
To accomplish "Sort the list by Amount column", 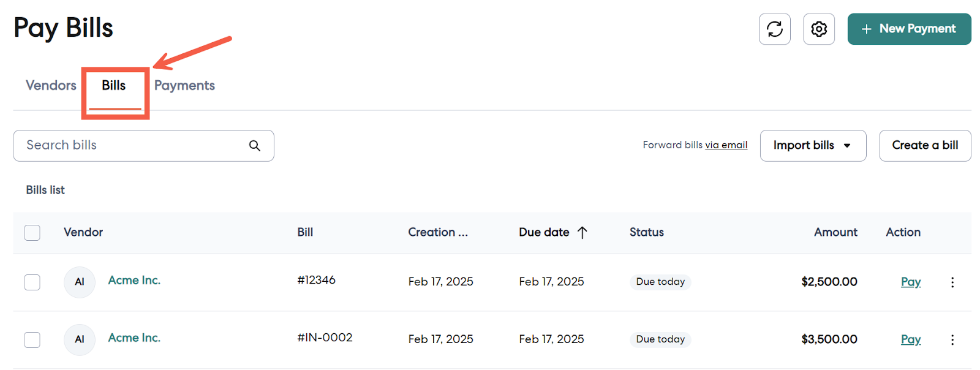I will click(835, 232).
